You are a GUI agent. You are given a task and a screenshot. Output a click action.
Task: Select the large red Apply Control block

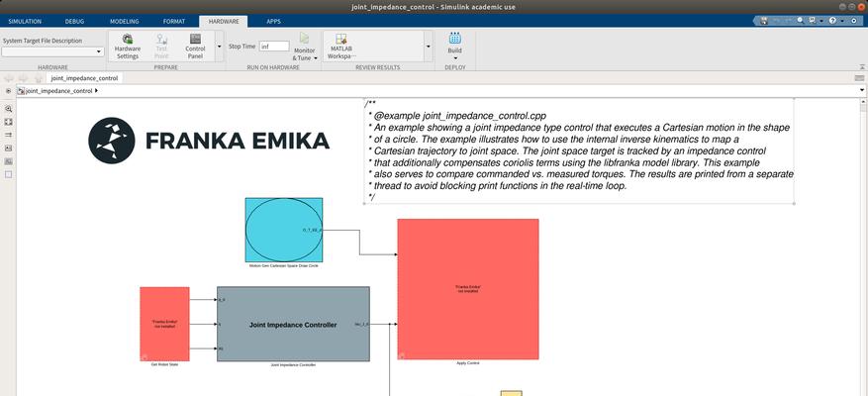coord(468,289)
